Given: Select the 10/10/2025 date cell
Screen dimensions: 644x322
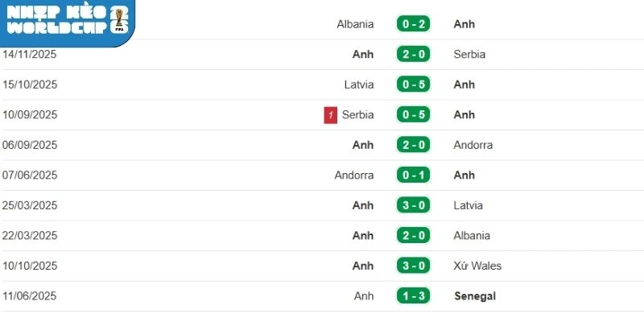Looking at the screenshot, I should coord(30,266).
